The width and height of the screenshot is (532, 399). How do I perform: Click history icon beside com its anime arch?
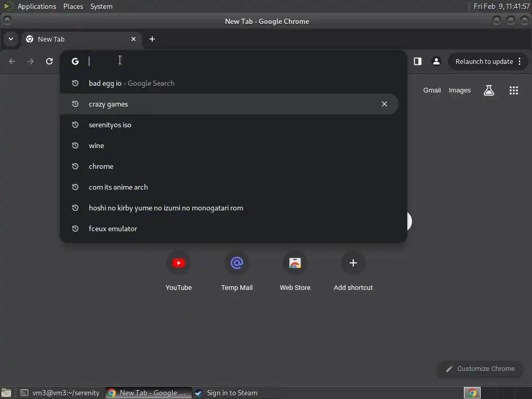75,187
